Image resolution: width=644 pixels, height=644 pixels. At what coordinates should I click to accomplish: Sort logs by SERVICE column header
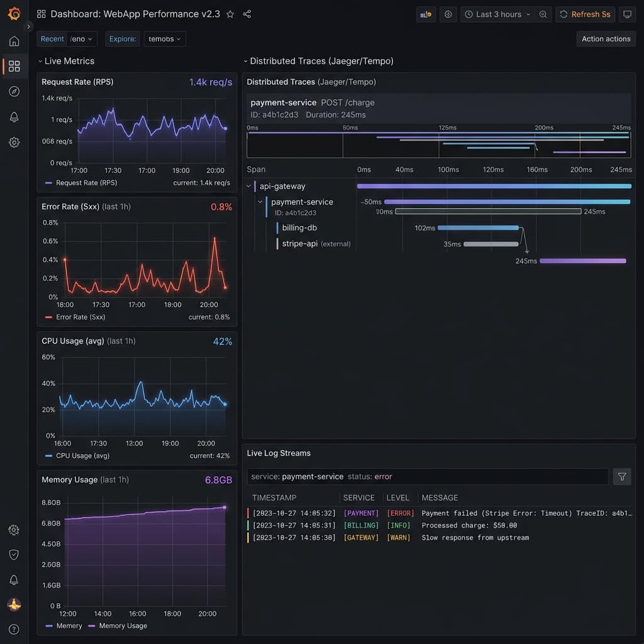coord(358,498)
